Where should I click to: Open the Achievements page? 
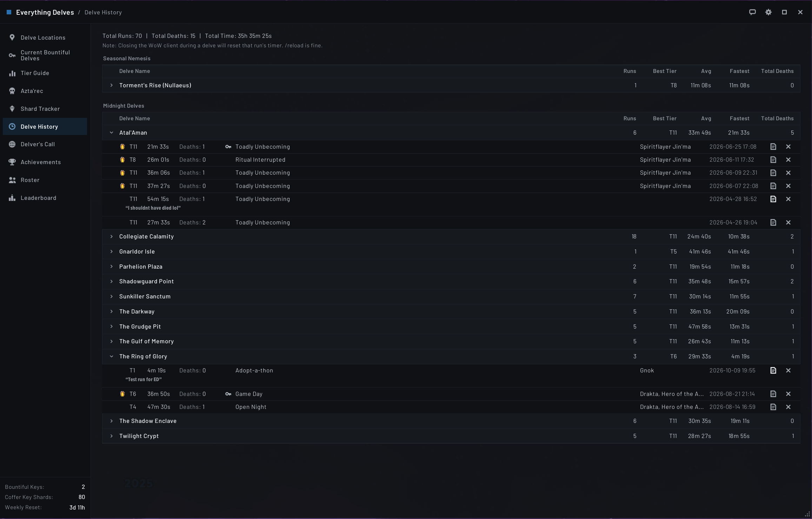tap(45, 162)
